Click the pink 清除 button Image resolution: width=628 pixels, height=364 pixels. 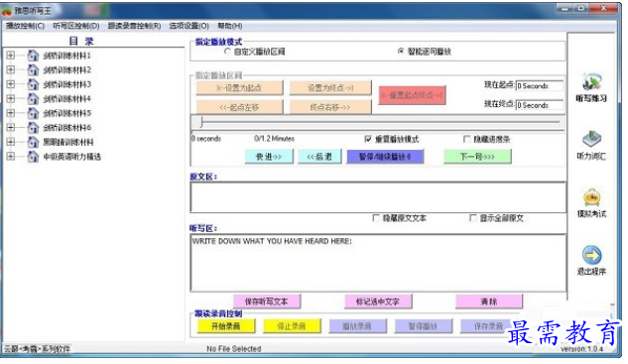click(x=489, y=302)
